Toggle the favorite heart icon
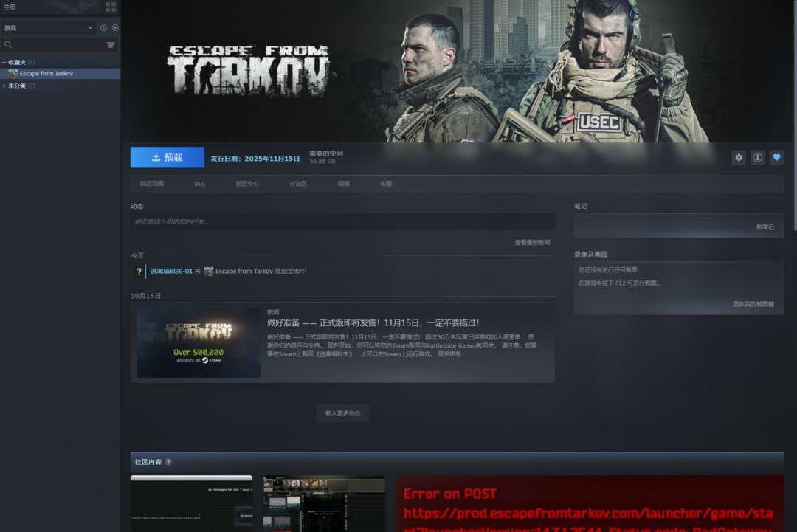This screenshot has height=532, width=797. coord(776,157)
